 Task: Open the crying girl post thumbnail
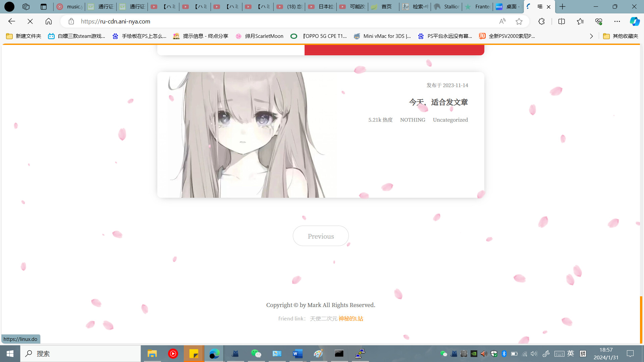coord(248,135)
